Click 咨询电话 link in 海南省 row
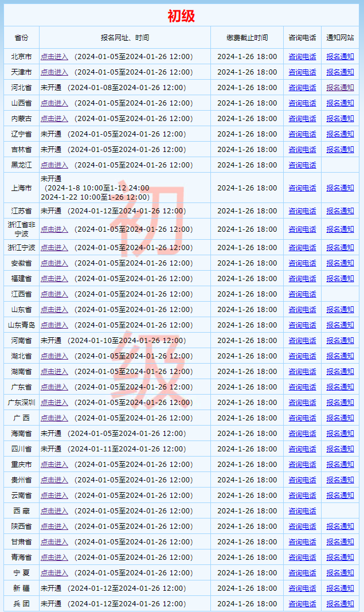Image resolution: width=364 pixels, height=612 pixels. [x=302, y=433]
